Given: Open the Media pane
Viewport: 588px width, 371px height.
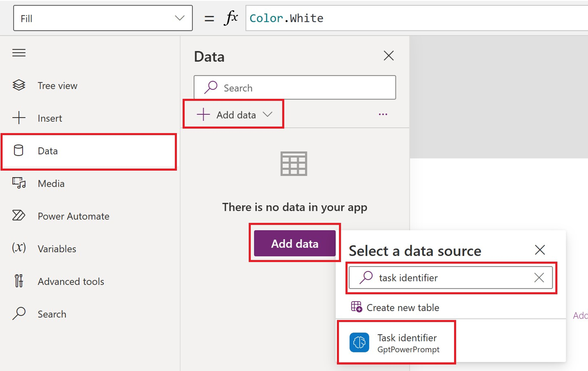Looking at the screenshot, I should pos(51,183).
